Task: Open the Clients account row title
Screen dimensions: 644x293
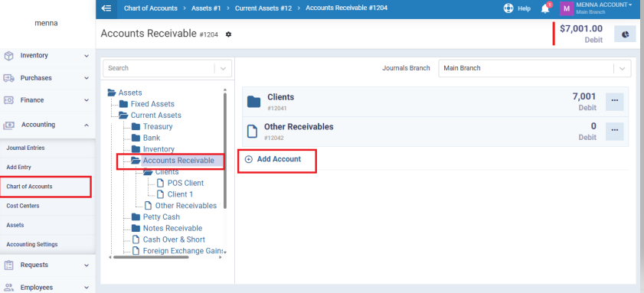Action: click(280, 97)
